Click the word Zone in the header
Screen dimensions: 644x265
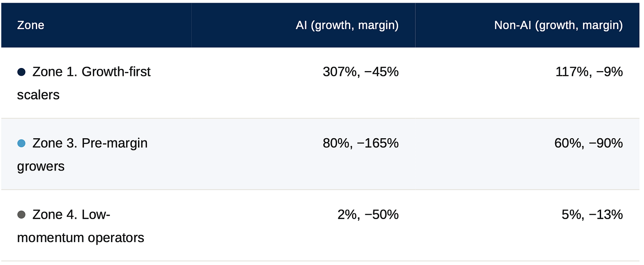point(31,25)
